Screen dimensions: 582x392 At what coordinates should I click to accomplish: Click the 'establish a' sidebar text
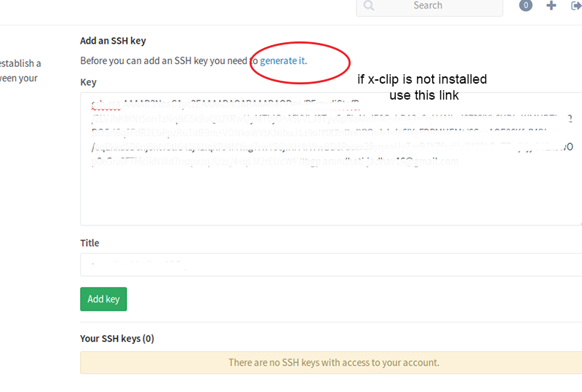20,63
